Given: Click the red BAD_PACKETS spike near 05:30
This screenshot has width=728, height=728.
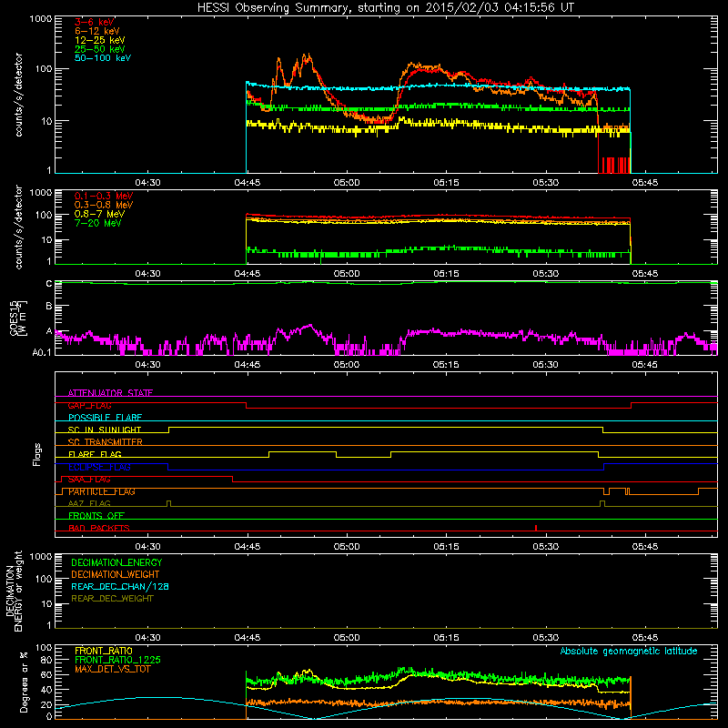Looking at the screenshot, I should (536, 528).
